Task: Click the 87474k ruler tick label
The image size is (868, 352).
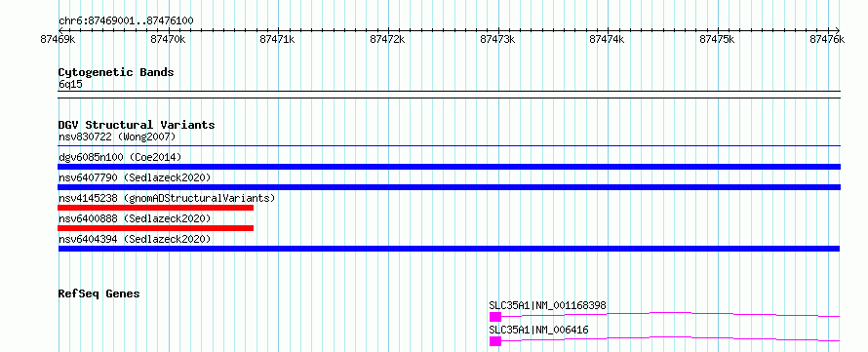Action: tap(608, 39)
